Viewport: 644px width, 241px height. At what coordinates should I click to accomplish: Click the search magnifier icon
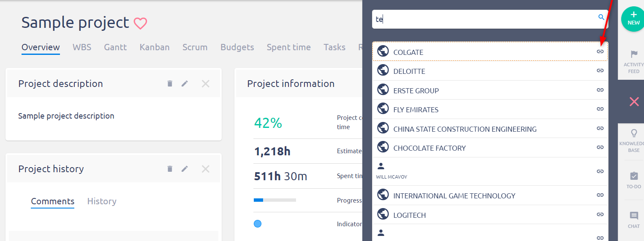(601, 17)
